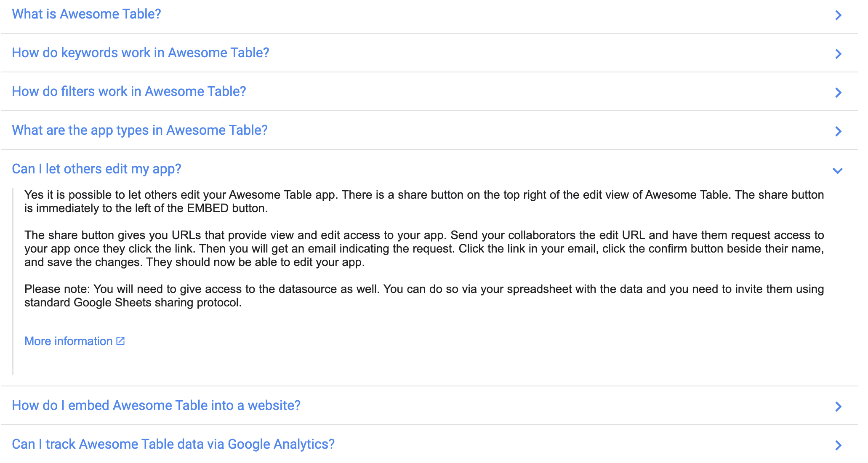The width and height of the screenshot is (868, 463).
Task: Click chevron beside embed into website question
Action: click(x=838, y=407)
